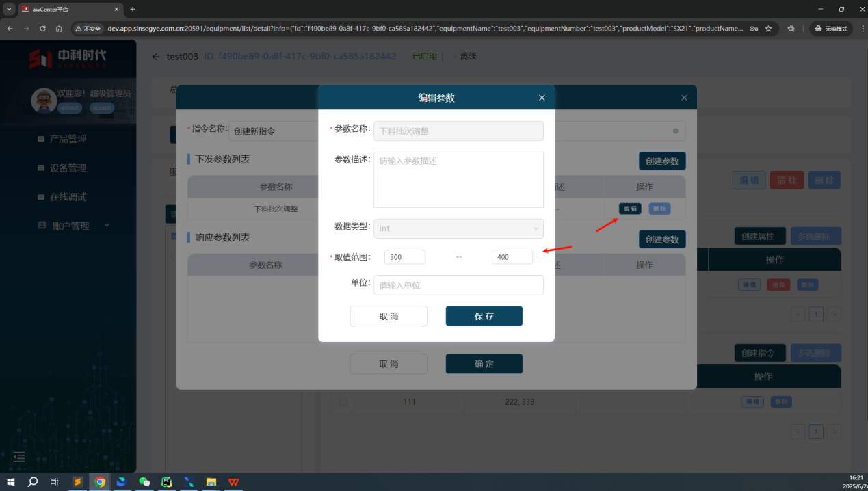Expand the 账户管理 sidebar menu

(x=71, y=226)
